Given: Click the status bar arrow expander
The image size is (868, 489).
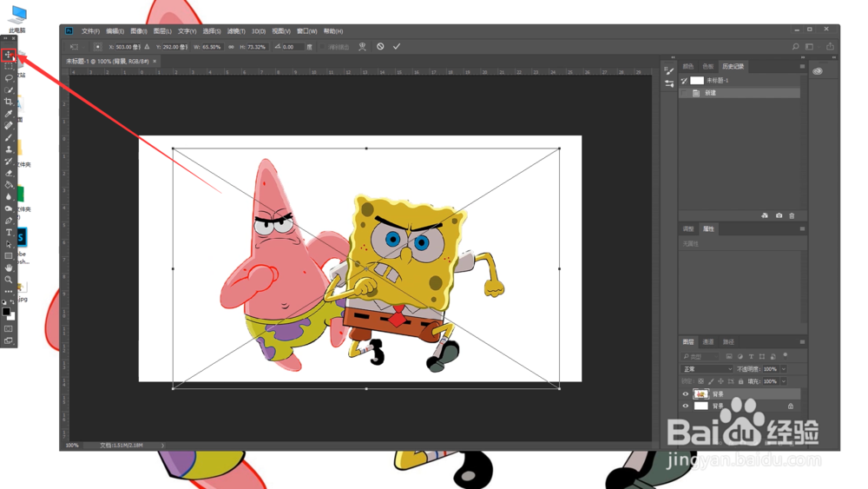Looking at the screenshot, I should tap(162, 446).
